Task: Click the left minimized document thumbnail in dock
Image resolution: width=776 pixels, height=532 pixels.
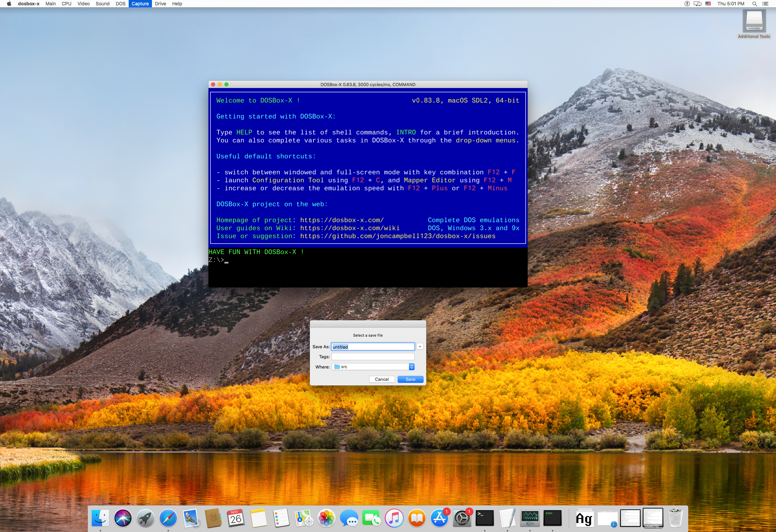Action: coord(630,518)
